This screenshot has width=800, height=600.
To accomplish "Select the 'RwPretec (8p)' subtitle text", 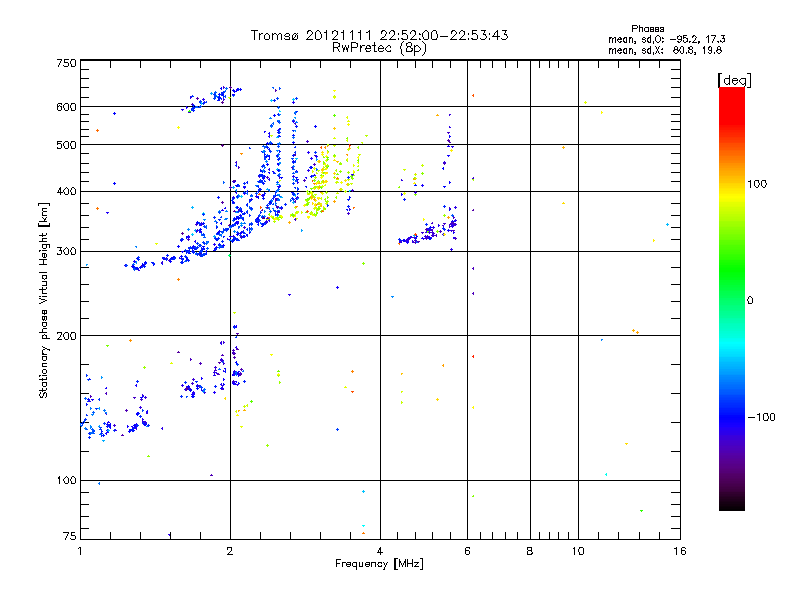I will coord(379,48).
